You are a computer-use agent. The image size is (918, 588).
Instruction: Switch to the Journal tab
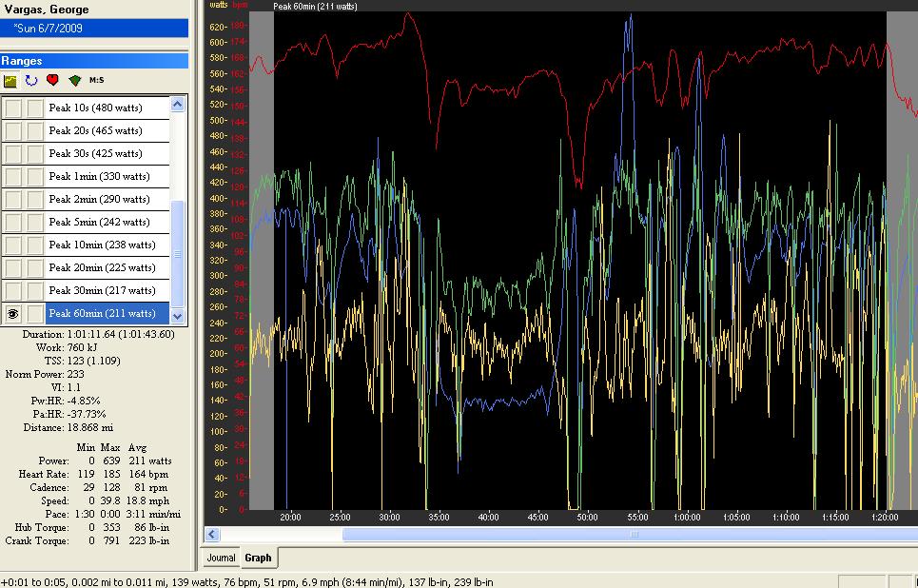tap(221, 559)
